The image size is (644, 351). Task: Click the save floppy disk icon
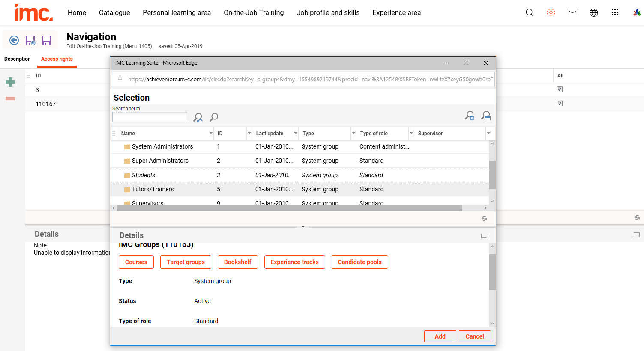pos(46,40)
